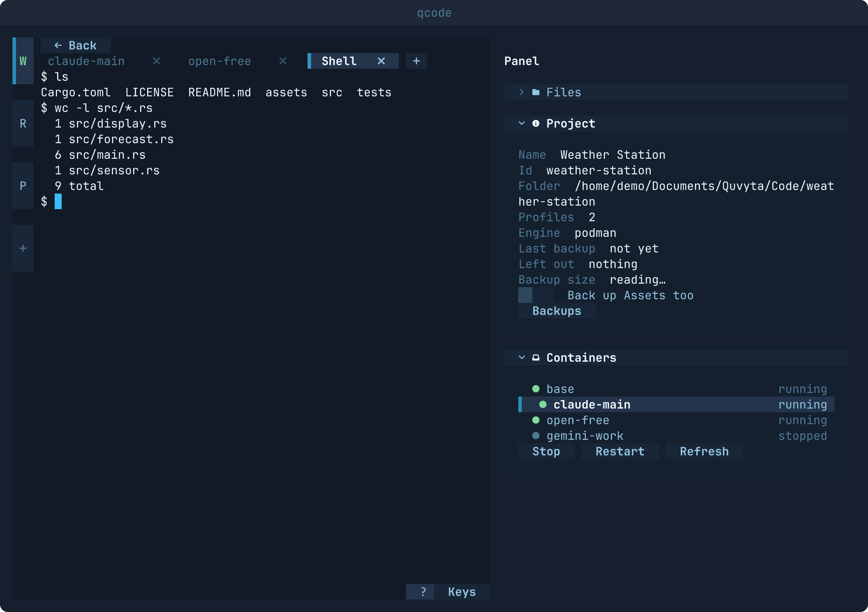868x612 pixels.
Task: Close the claude-main tab
Action: (x=157, y=61)
